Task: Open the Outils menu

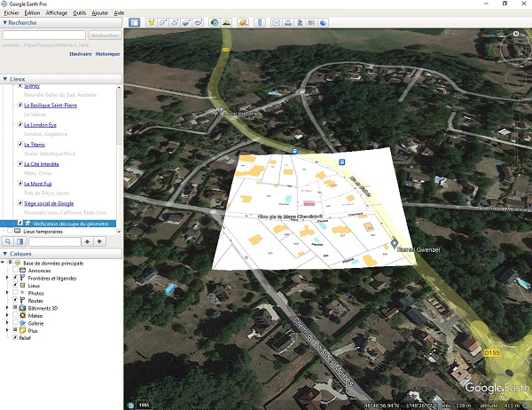Action: click(x=80, y=14)
